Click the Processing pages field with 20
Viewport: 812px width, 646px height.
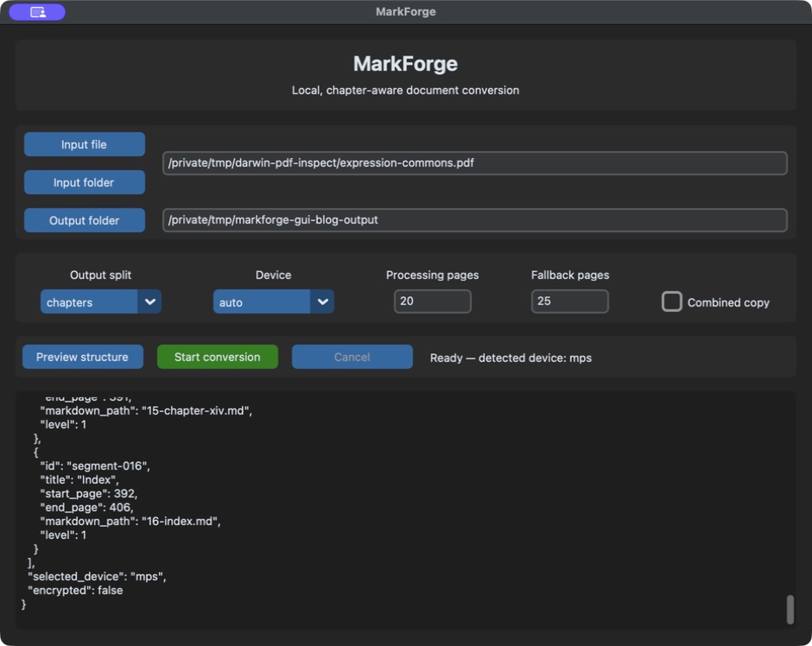[433, 301]
